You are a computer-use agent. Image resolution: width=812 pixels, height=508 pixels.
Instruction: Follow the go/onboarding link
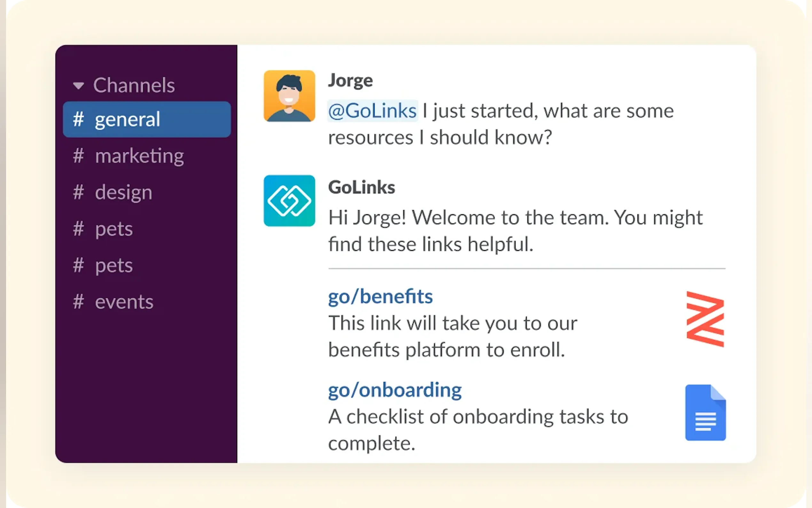[x=395, y=390]
